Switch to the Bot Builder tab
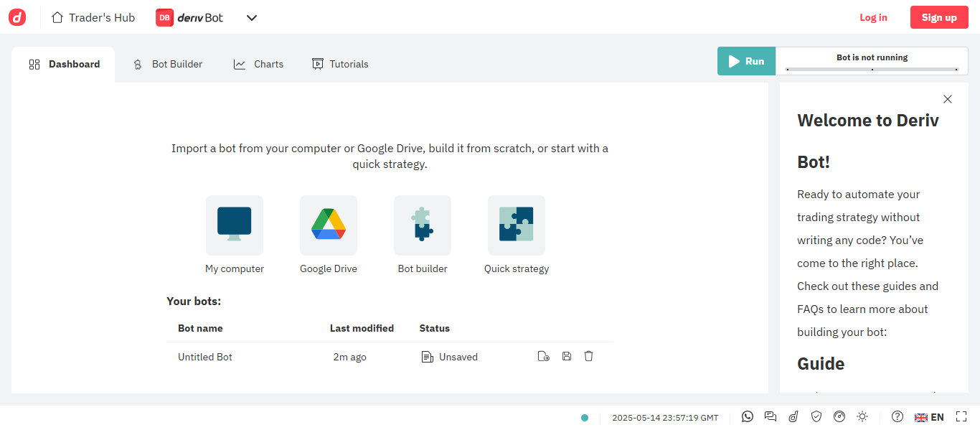Screen dimensions: 980x430 pos(169,64)
